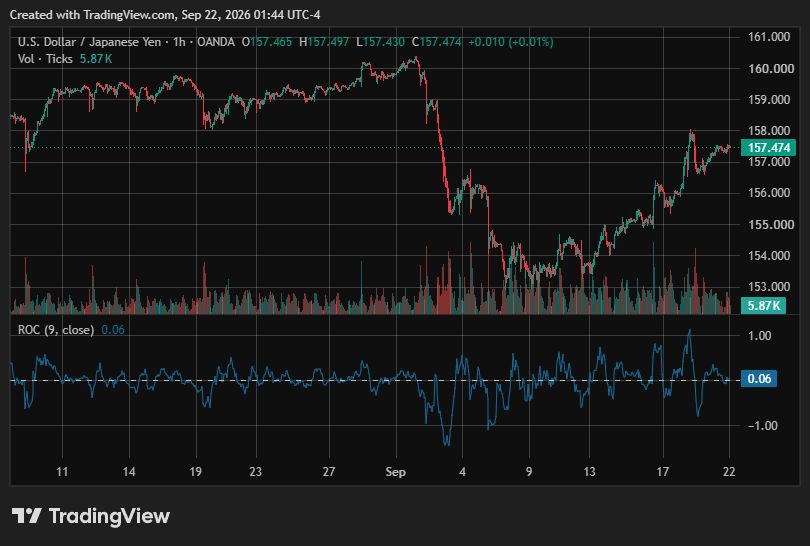Click the blue 0.06 ROC value tag
This screenshot has width=810, height=546.
pyautogui.click(x=759, y=379)
